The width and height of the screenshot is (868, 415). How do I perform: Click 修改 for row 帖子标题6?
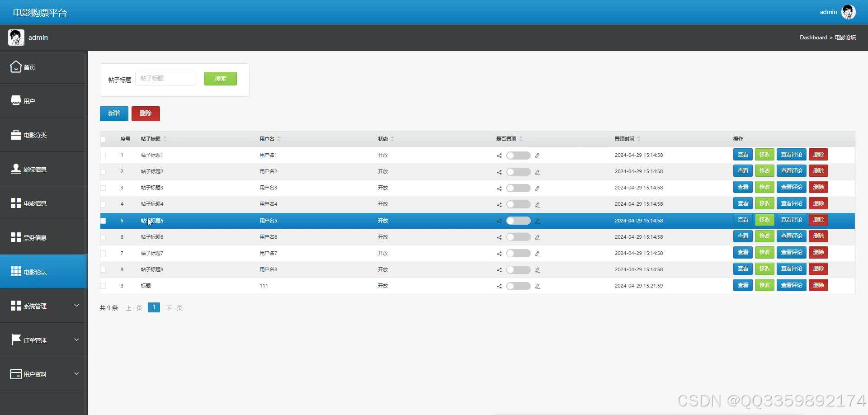pyautogui.click(x=764, y=236)
